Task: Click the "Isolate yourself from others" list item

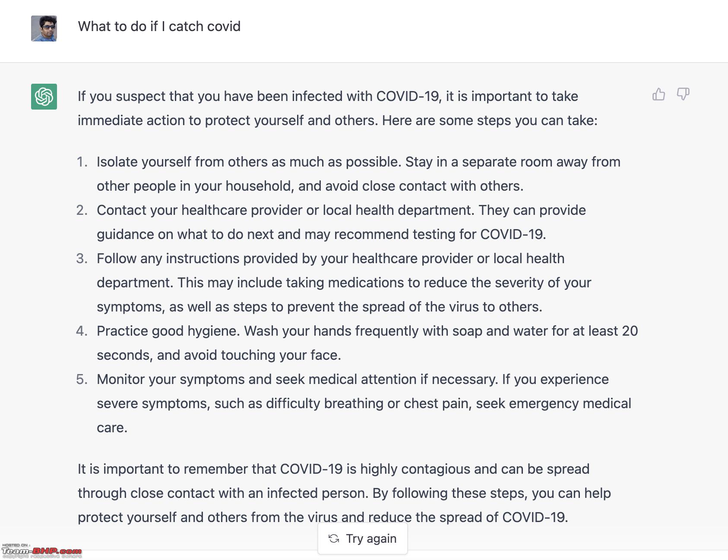Action: tap(358, 174)
